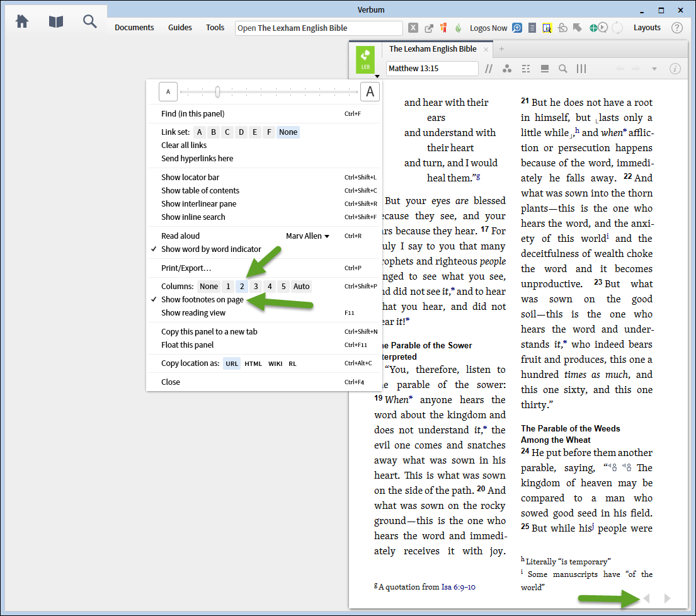Viewport: 696px width, 616px height.
Task: Copy location as HTML
Action: [x=253, y=364]
